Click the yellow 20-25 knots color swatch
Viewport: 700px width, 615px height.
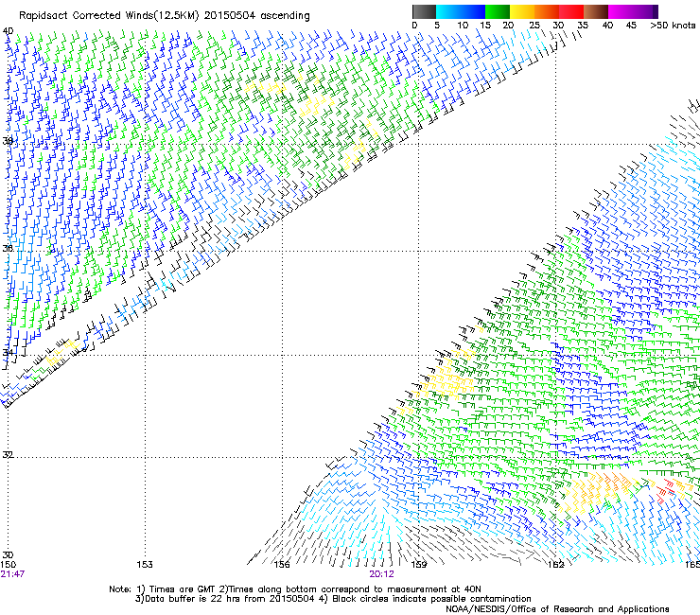[522, 11]
